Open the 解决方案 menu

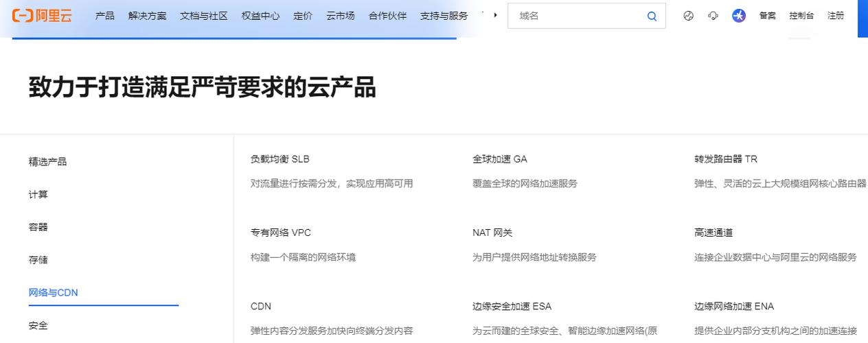click(147, 16)
